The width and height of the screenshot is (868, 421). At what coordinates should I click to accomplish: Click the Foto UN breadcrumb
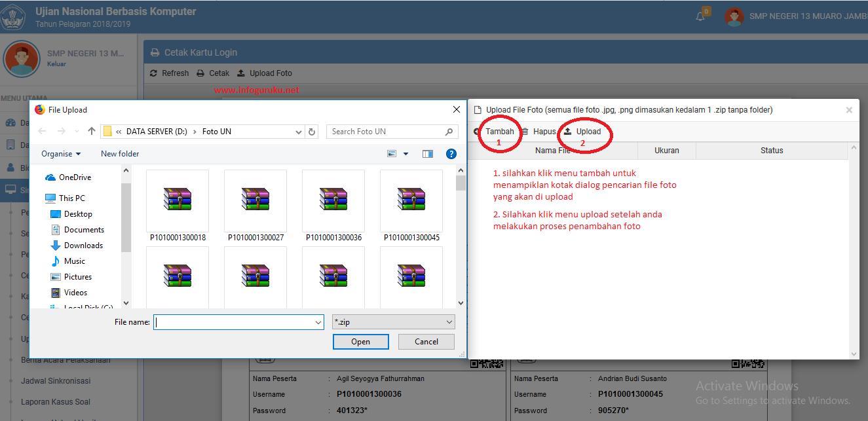pyautogui.click(x=217, y=132)
